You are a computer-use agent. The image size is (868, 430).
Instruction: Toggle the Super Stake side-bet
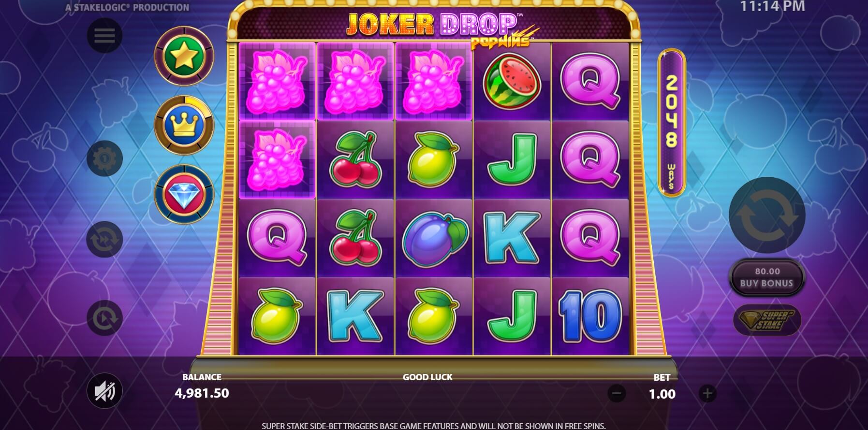click(x=767, y=320)
